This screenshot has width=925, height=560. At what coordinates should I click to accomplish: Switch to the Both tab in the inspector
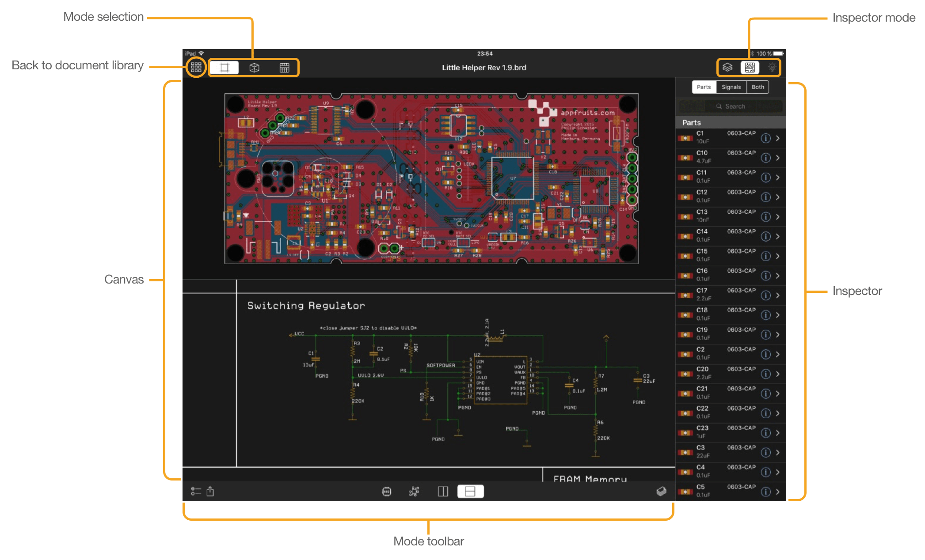(x=758, y=87)
